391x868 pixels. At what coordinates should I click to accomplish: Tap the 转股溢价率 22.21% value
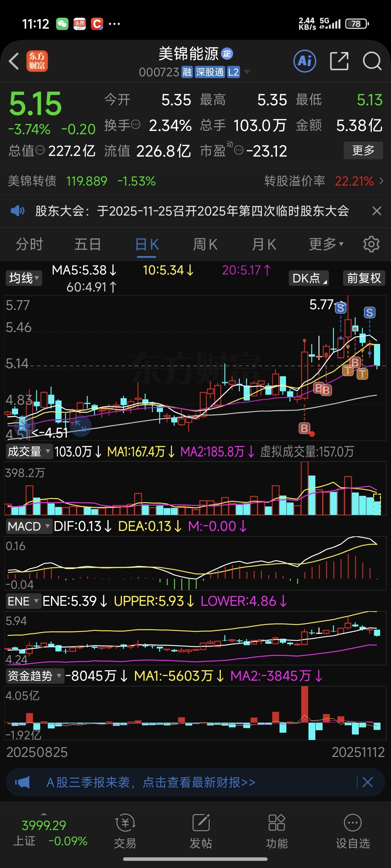[354, 181]
